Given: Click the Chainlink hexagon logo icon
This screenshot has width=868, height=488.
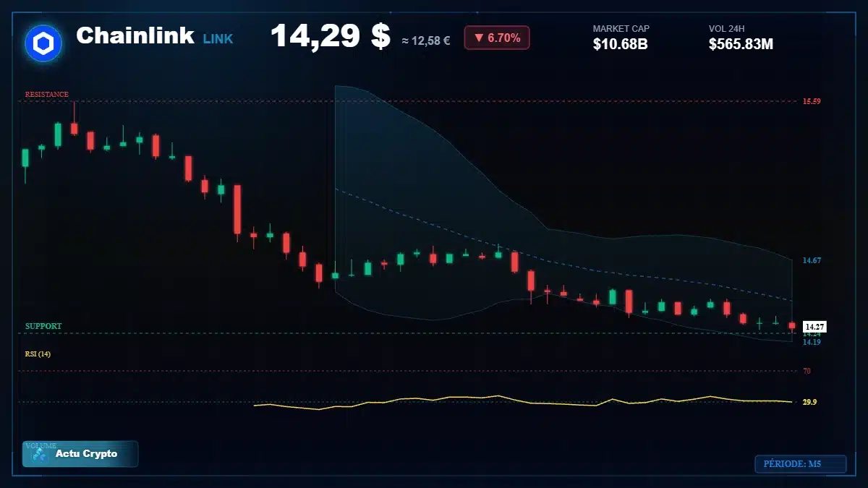Looking at the screenshot, I should pos(43,43).
